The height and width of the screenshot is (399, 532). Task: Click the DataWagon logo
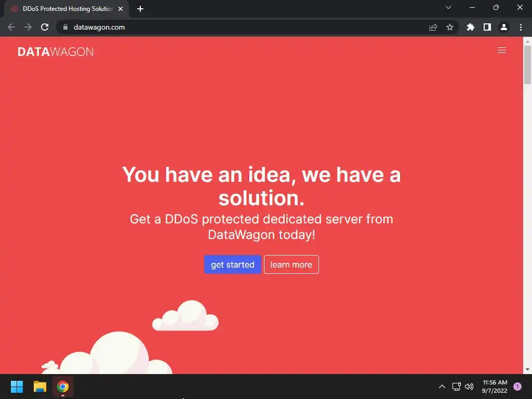pyautogui.click(x=55, y=51)
